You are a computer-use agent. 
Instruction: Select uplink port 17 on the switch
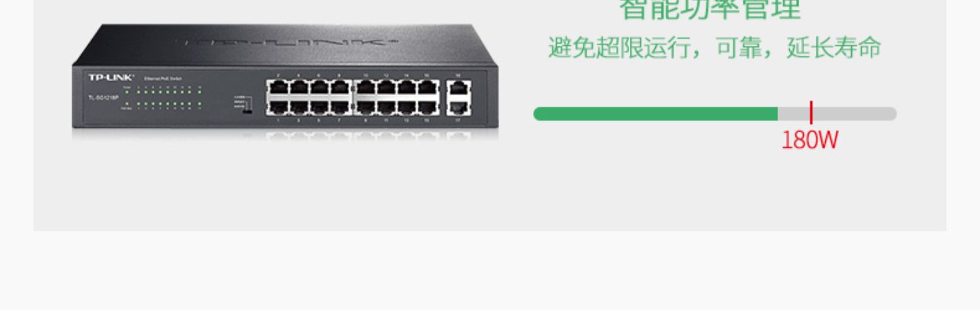pyautogui.click(x=459, y=108)
